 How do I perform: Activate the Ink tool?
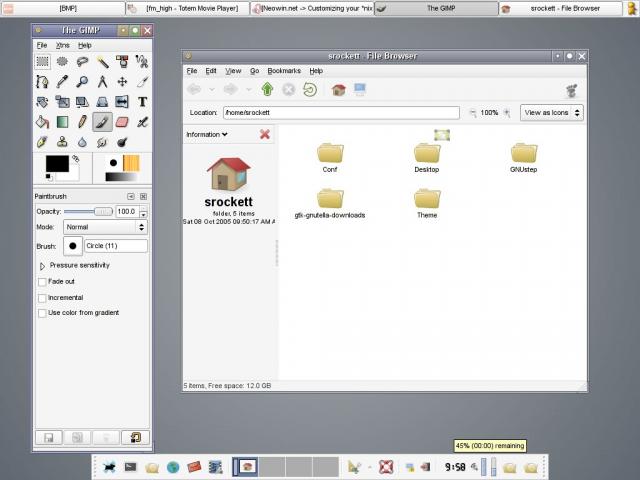[42, 142]
